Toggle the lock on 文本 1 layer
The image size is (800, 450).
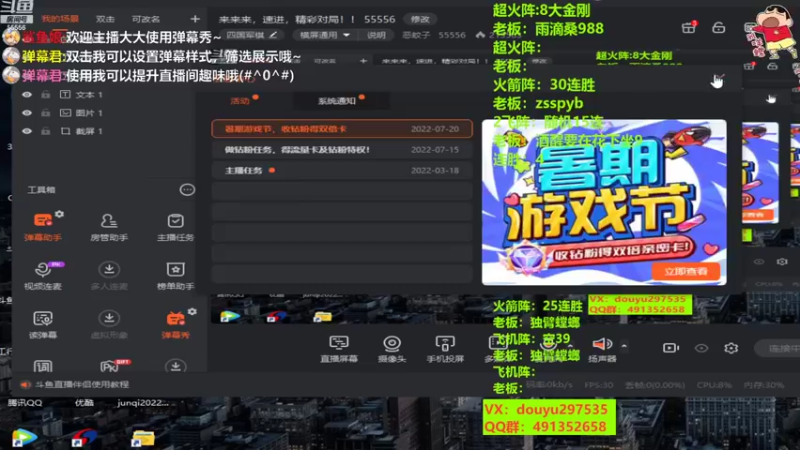click(46, 94)
